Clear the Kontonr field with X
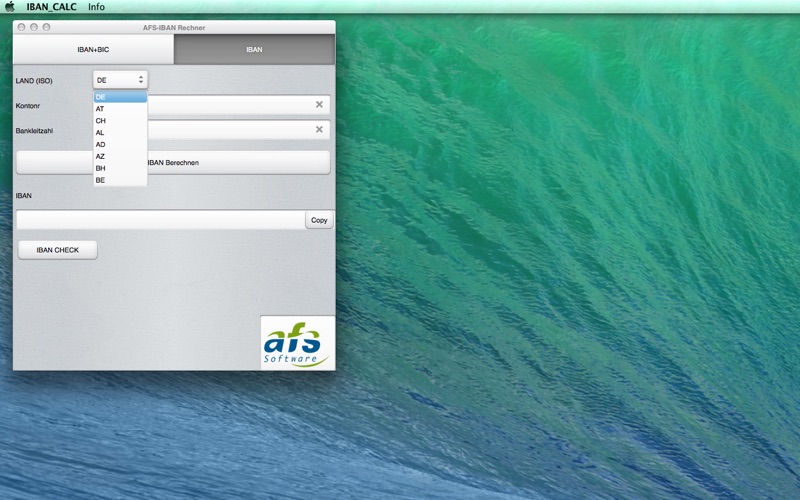Screen dimensions: 800x500 [319, 105]
